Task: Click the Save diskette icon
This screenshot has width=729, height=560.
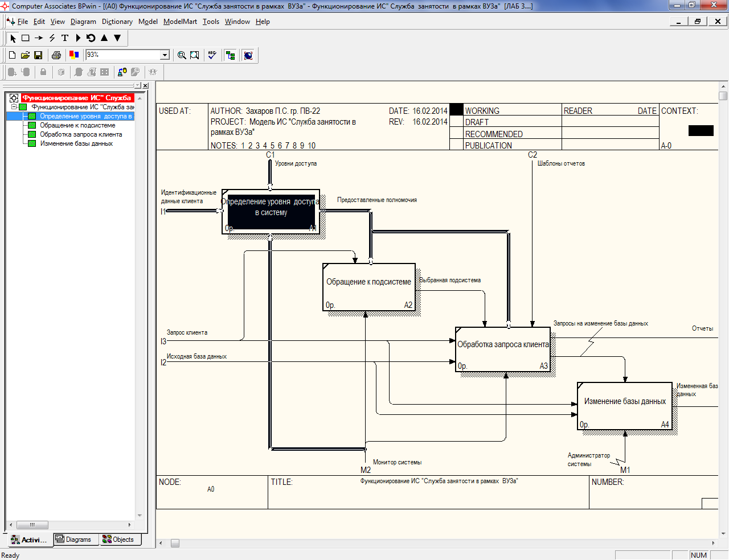Action: 38,55
